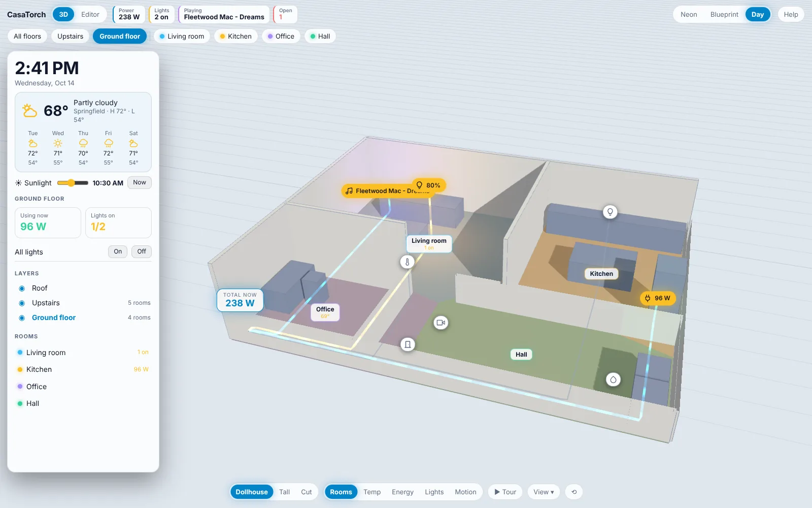The height and width of the screenshot is (508, 812).
Task: Select the Cut view mode
Action: tap(307, 492)
